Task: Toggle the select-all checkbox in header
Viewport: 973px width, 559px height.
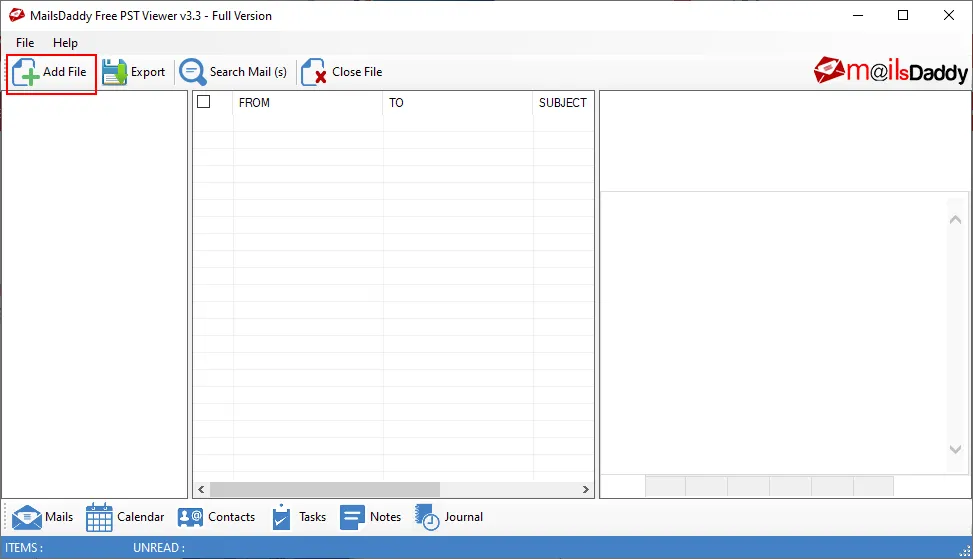Action: click(204, 102)
